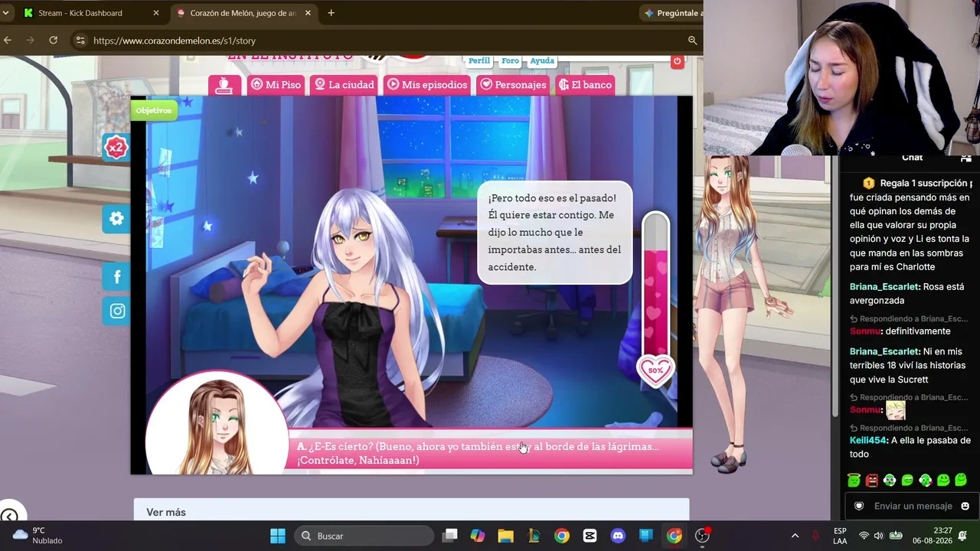Click username Keili454 in chat
Screen dimensions: 980x551
pyautogui.click(x=868, y=441)
